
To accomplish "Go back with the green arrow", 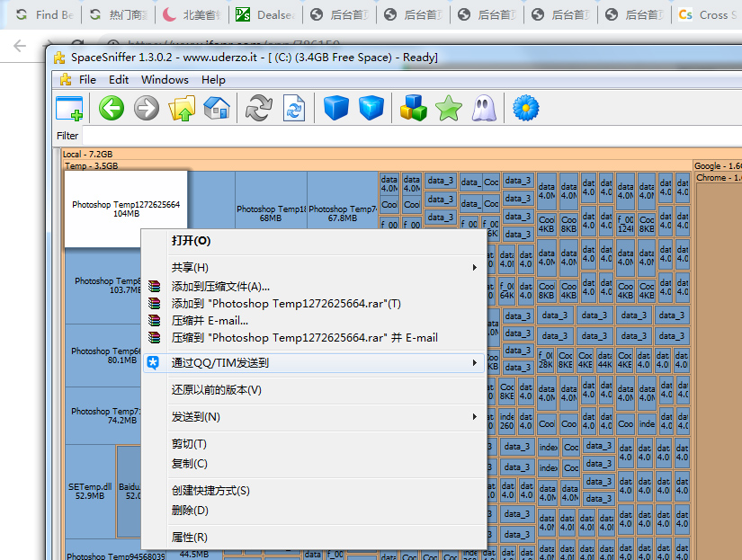I will click(x=111, y=109).
